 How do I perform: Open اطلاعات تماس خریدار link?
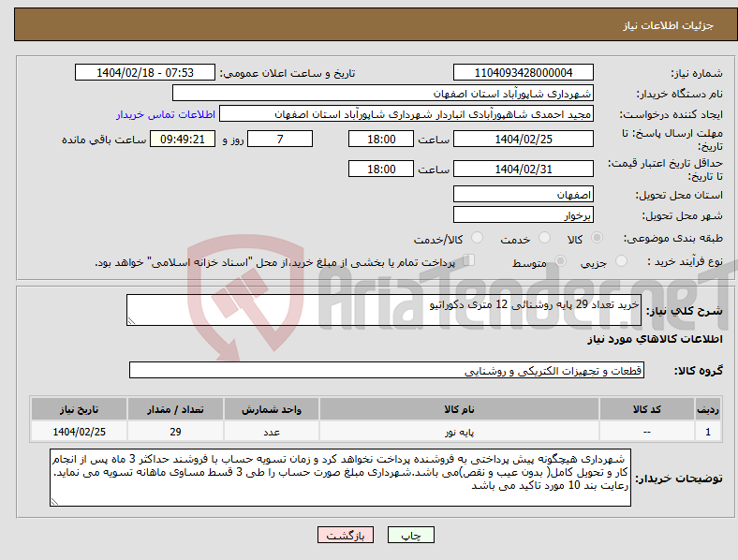(166, 114)
